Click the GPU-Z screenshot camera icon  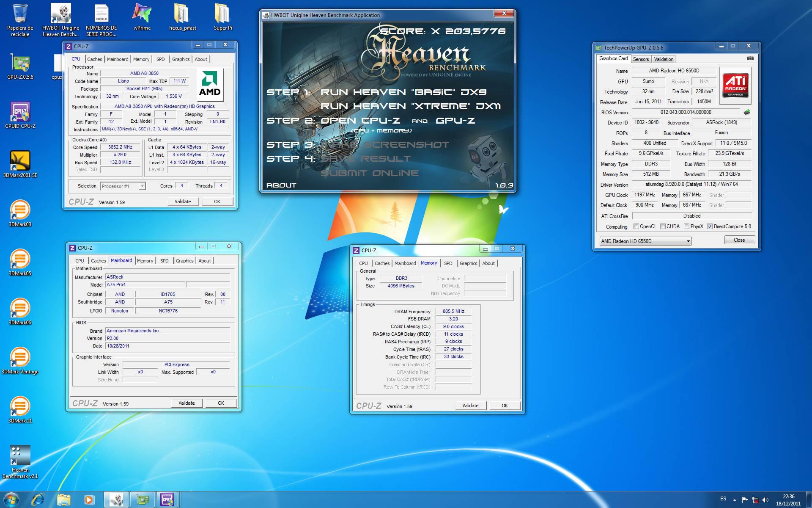750,58
